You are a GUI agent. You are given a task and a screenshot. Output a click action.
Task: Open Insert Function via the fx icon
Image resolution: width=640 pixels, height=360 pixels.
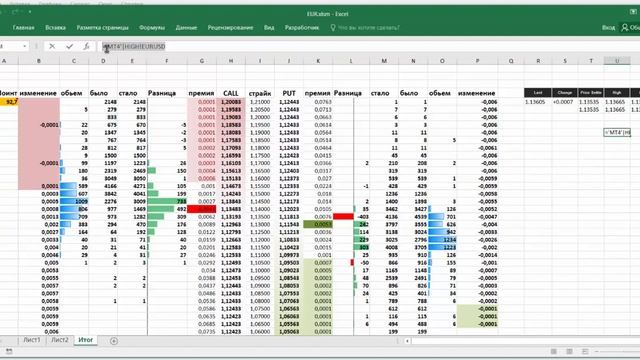click(x=86, y=47)
